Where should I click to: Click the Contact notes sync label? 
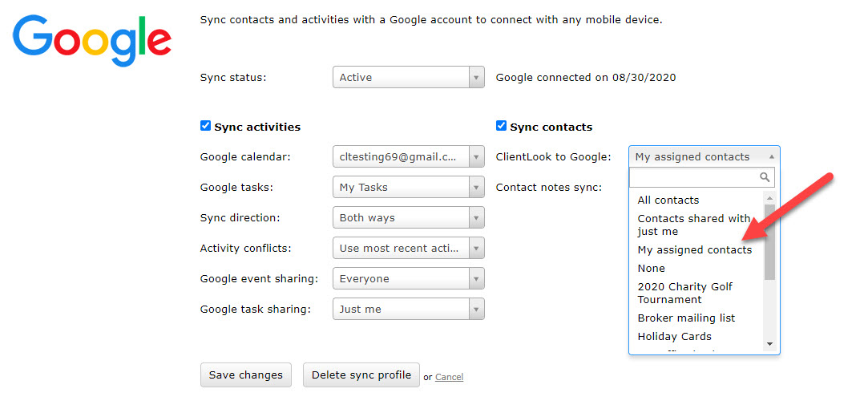click(548, 188)
